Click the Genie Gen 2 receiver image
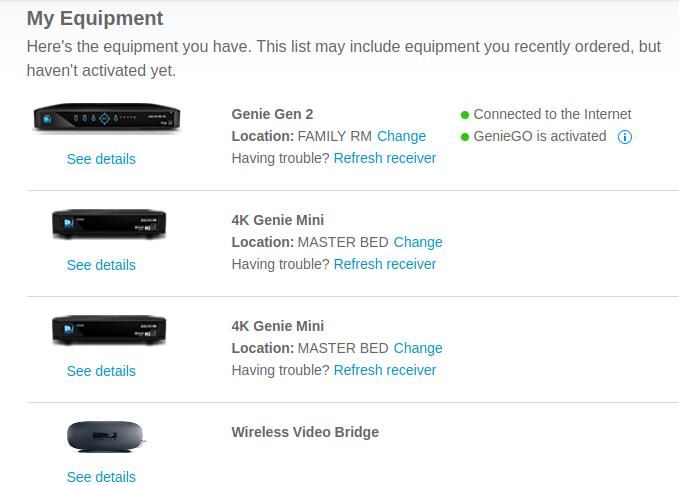The height and width of the screenshot is (485, 679). (x=107, y=117)
